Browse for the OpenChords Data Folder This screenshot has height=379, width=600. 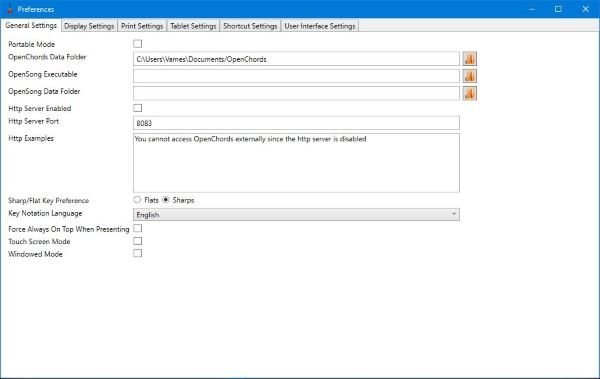tap(470, 59)
